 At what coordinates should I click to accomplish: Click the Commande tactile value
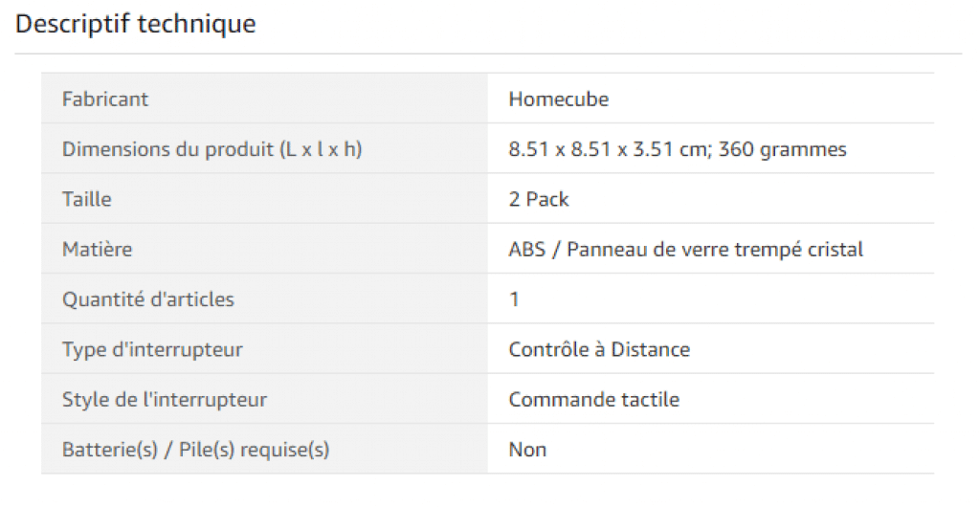(x=593, y=399)
